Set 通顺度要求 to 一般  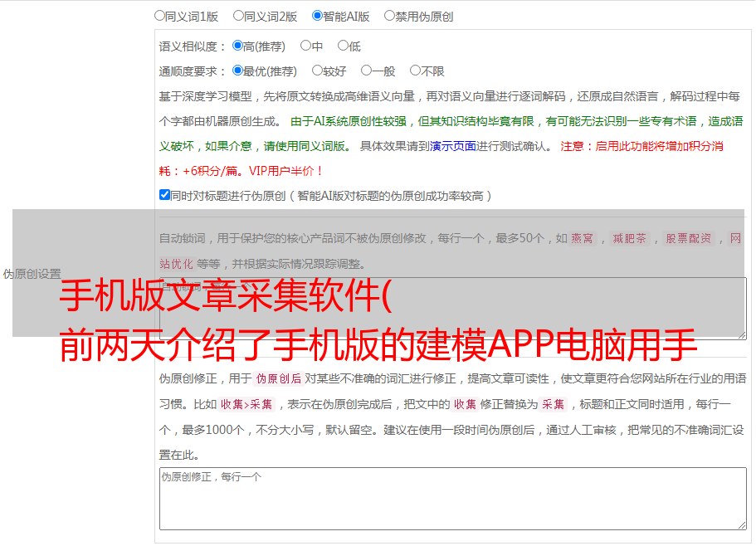(367, 71)
